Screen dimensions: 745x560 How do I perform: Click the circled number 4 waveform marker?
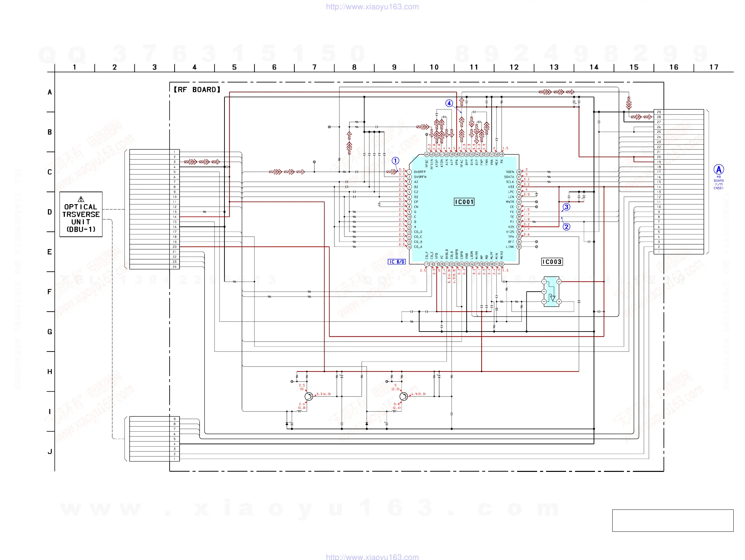coord(449,103)
